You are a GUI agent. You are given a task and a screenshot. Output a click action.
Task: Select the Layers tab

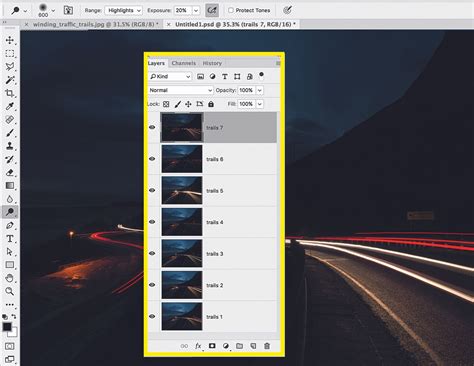[x=156, y=63]
